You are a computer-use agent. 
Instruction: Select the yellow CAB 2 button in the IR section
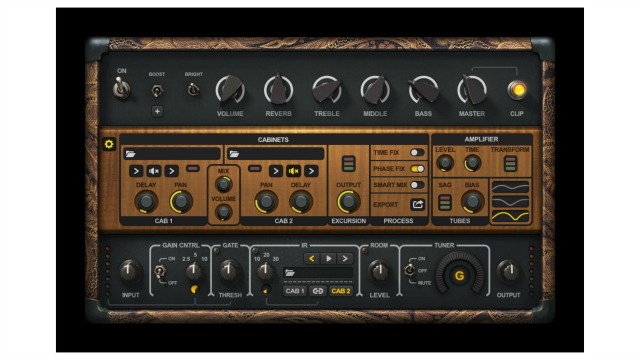coord(341,291)
